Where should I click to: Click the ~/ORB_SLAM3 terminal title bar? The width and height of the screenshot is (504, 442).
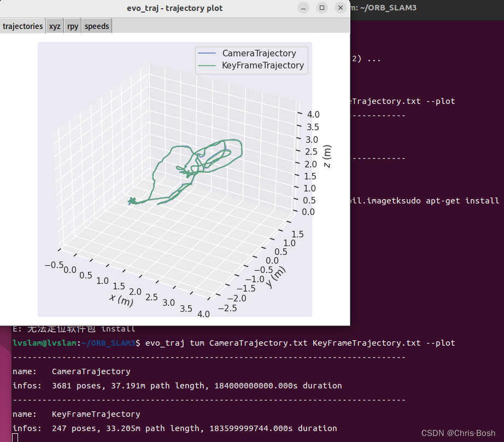427,8
